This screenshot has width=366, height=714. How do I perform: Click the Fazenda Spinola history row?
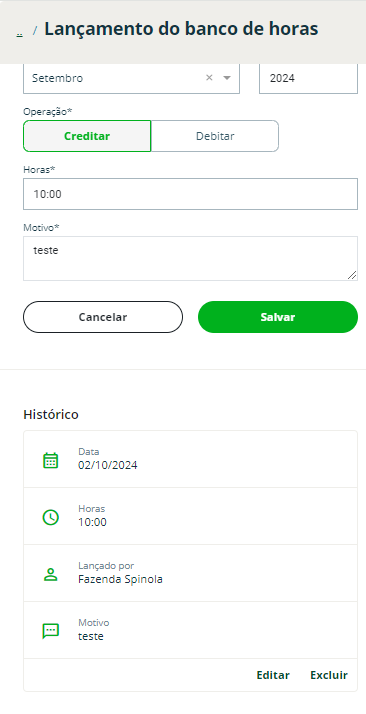coord(190,573)
